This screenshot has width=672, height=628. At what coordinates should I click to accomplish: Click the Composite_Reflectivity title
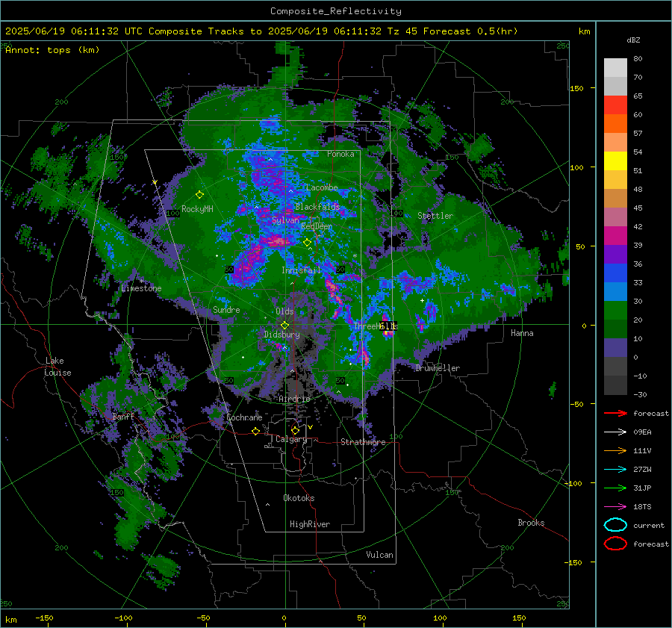tap(336, 11)
